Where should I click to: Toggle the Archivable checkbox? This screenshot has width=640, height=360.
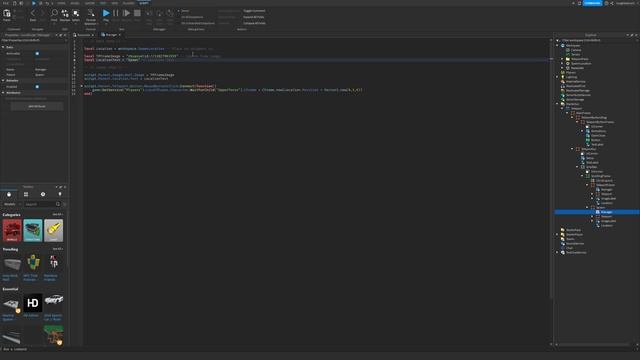point(37,53)
